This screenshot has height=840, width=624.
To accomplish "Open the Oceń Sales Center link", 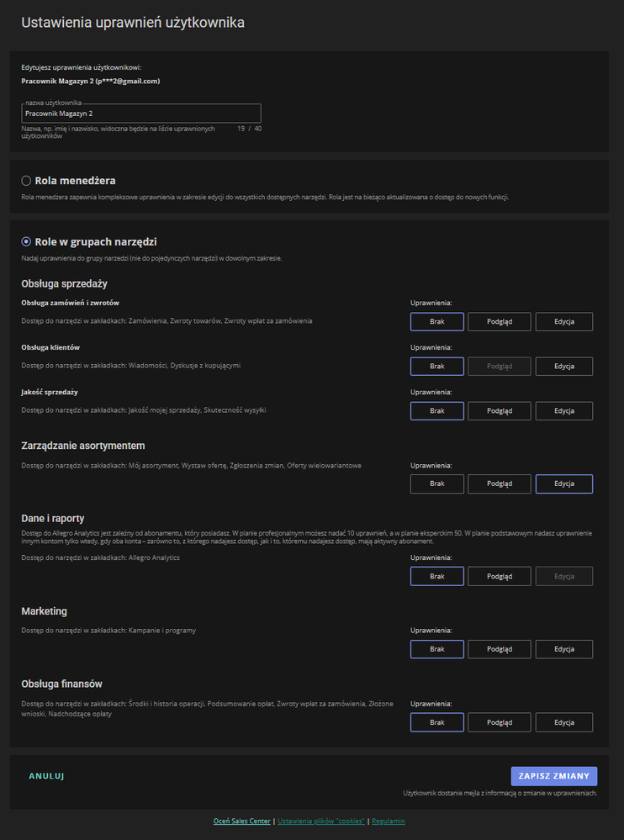I will (242, 822).
